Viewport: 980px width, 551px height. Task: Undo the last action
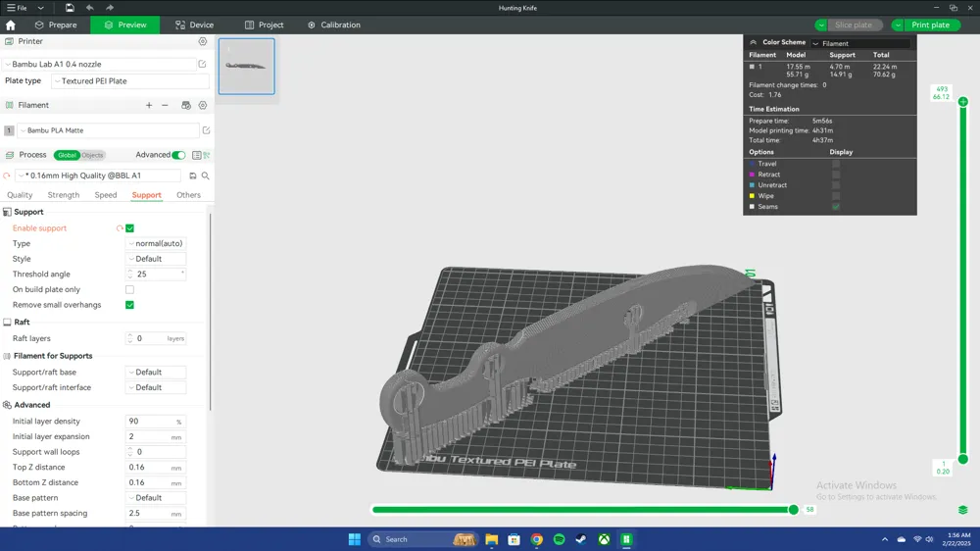pyautogui.click(x=89, y=8)
